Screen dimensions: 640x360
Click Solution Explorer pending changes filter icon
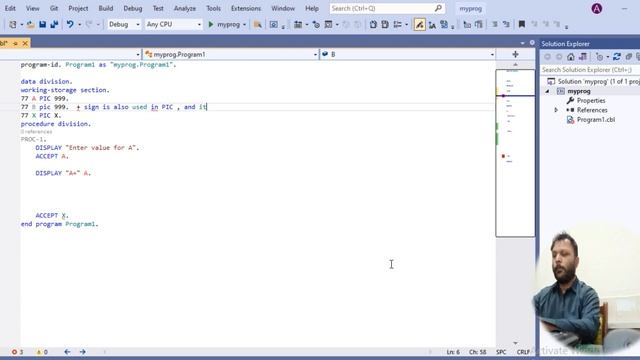599,57
